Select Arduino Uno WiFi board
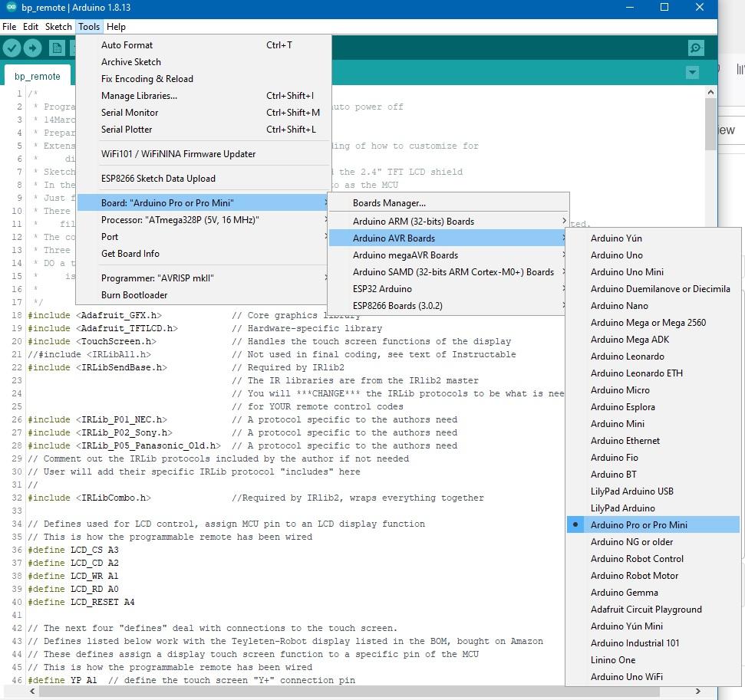The height and width of the screenshot is (700, 745). [x=653, y=676]
